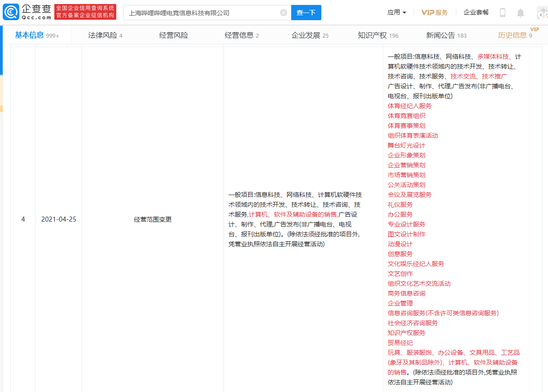
Task: Click the 专业设计服务 text line
Action: [x=407, y=224]
